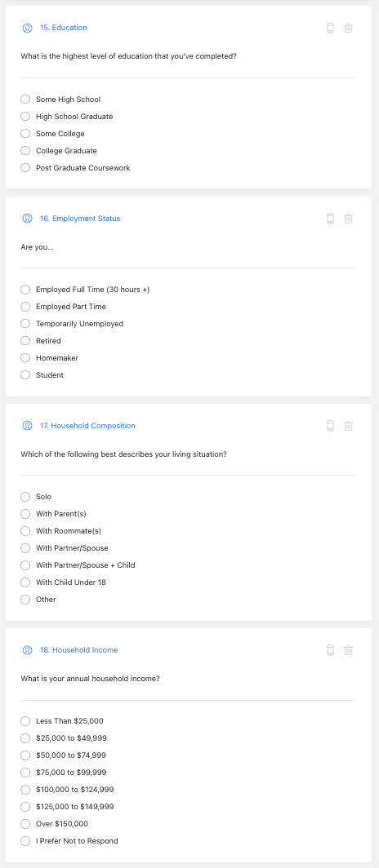The width and height of the screenshot is (379, 868).
Task: Delete the Household Income question
Action: coord(348,650)
